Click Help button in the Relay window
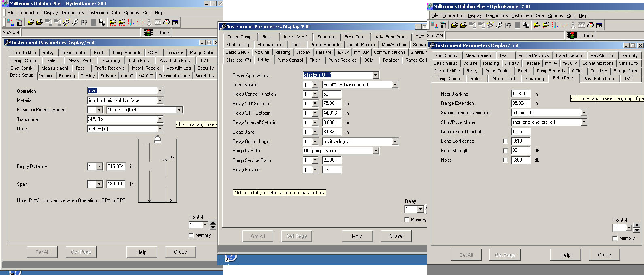This screenshot has width=644, height=275. point(357,236)
